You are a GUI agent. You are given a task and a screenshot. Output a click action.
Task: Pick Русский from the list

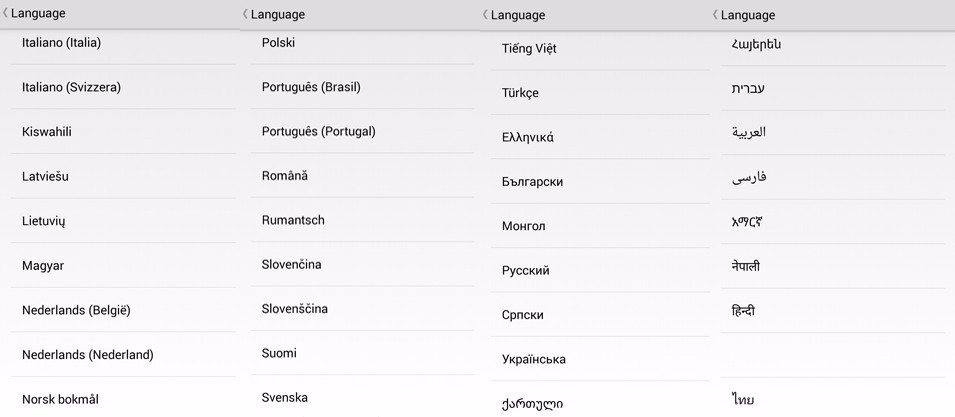pyautogui.click(x=600, y=270)
